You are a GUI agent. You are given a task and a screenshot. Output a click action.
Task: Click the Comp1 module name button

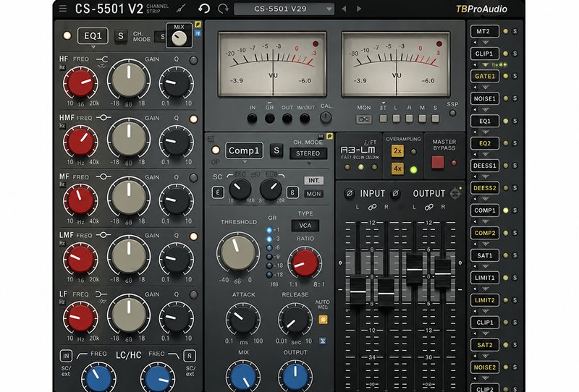pyautogui.click(x=244, y=150)
